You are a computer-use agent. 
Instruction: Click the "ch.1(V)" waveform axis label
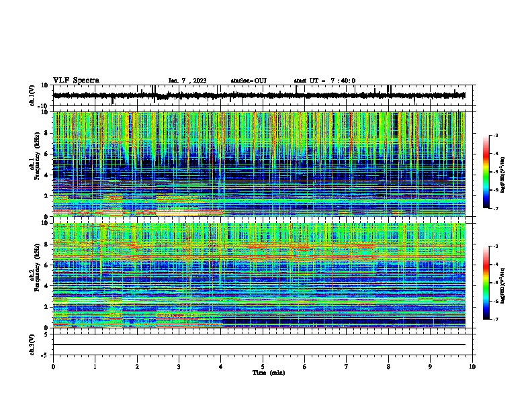click(32, 95)
